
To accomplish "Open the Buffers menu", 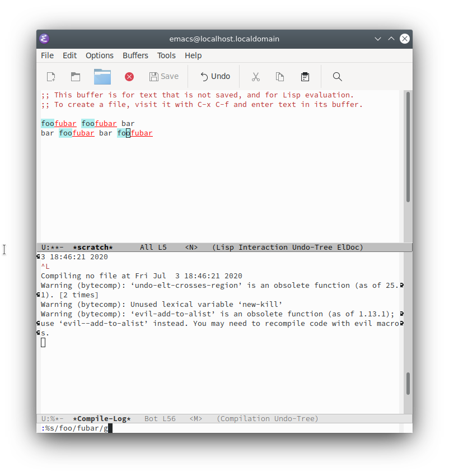I will 135,55.
